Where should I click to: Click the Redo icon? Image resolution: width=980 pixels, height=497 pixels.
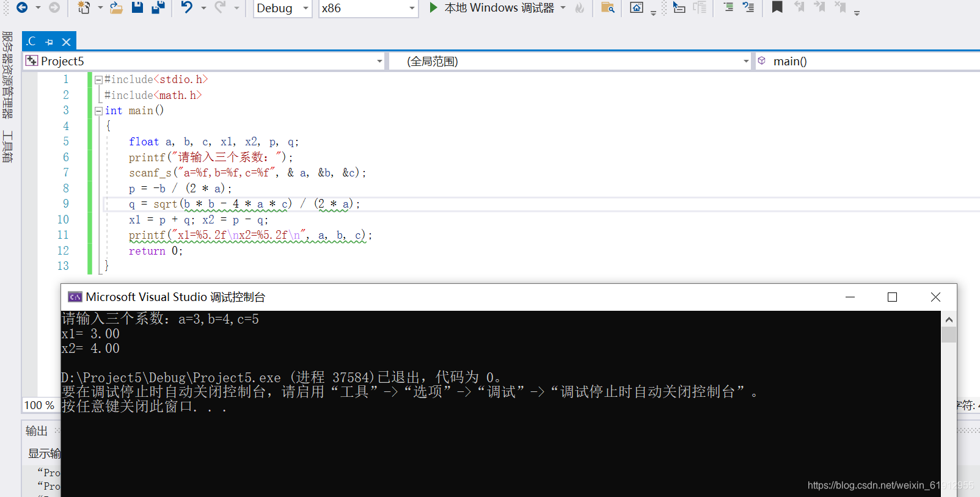[x=220, y=7]
